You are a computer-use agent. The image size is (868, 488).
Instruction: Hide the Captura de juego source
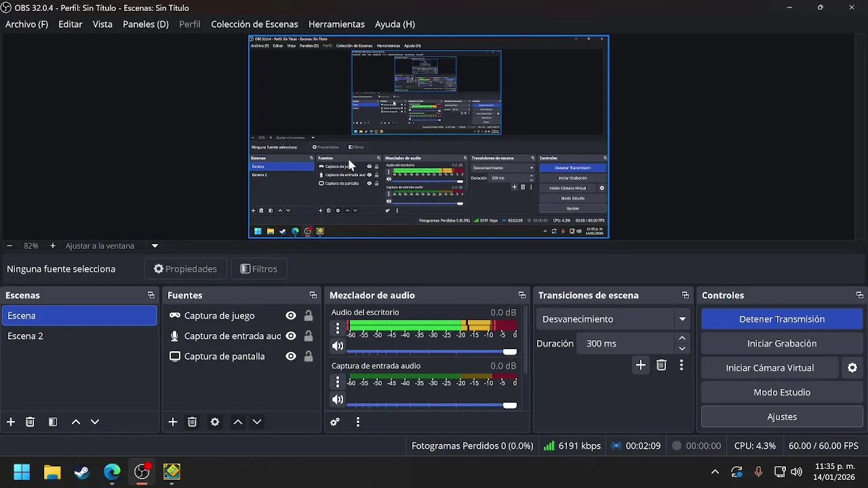click(291, 316)
